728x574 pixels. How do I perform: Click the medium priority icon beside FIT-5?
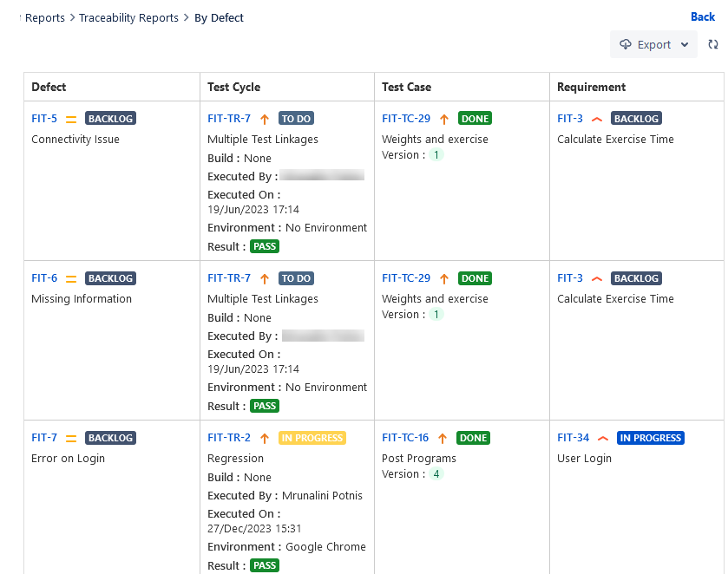[71, 119]
